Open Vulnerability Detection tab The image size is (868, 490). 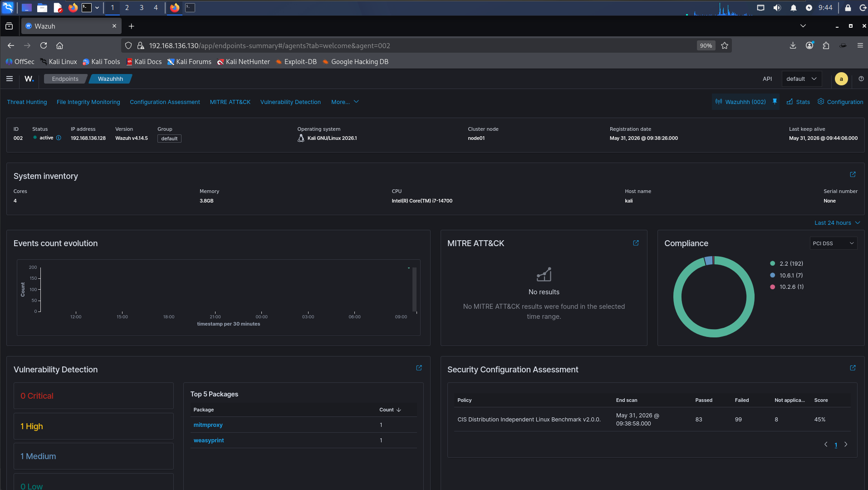[x=290, y=102]
